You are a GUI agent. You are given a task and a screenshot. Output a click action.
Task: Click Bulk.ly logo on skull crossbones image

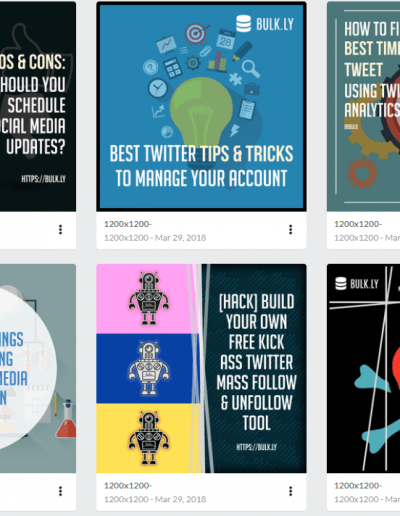[357, 284]
